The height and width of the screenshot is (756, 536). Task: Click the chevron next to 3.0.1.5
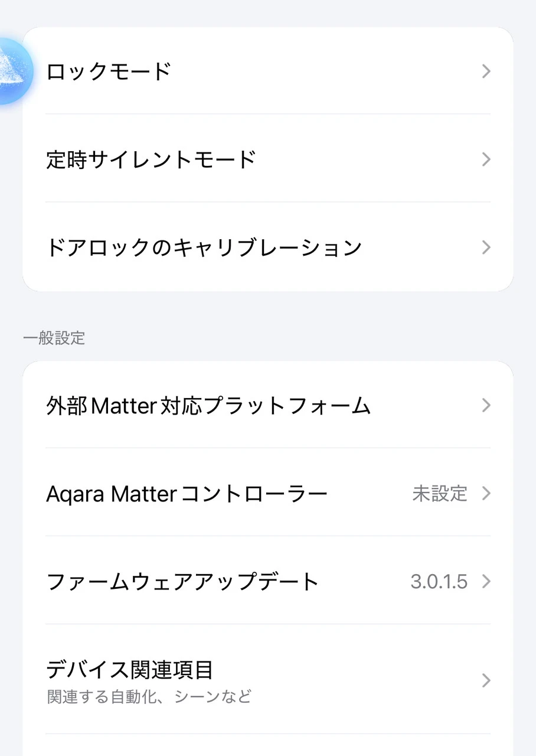(486, 582)
